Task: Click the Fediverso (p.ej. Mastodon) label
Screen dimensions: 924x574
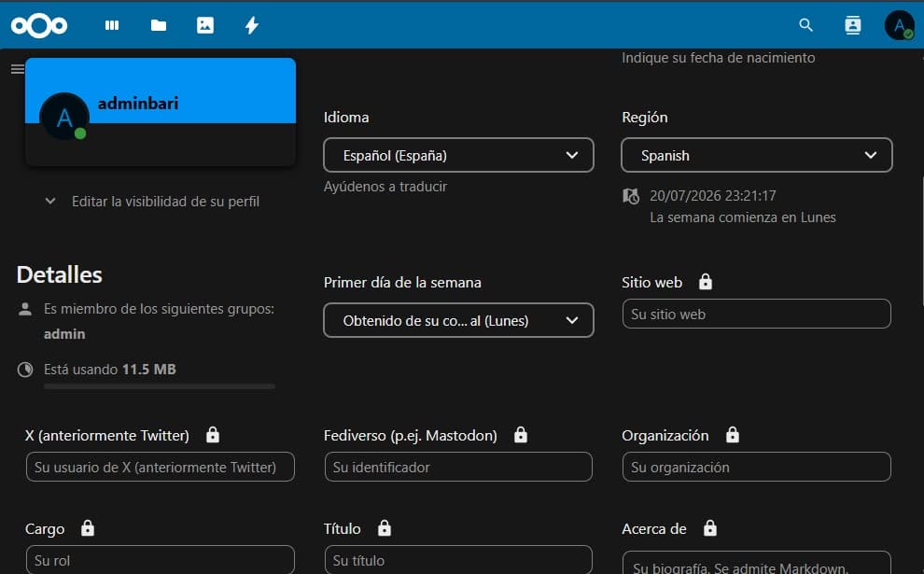Action: pyautogui.click(x=410, y=436)
